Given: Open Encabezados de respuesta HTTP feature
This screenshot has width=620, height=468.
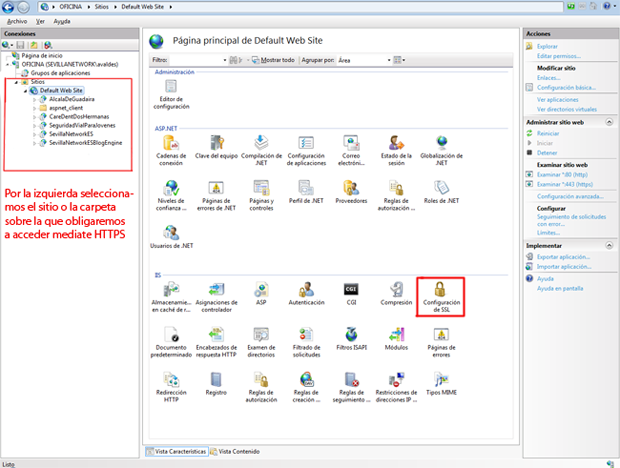Looking at the screenshot, I should (x=216, y=342).
